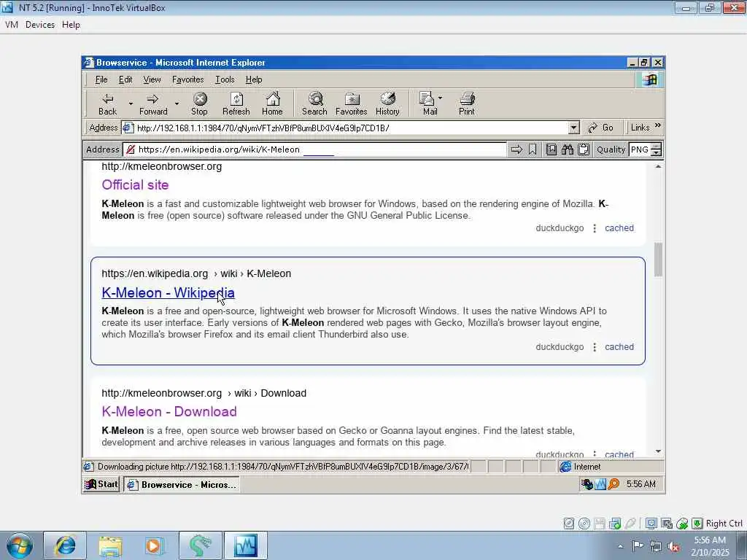
Task: Open Internet Explorer from host taskbar
Action: pos(65,545)
